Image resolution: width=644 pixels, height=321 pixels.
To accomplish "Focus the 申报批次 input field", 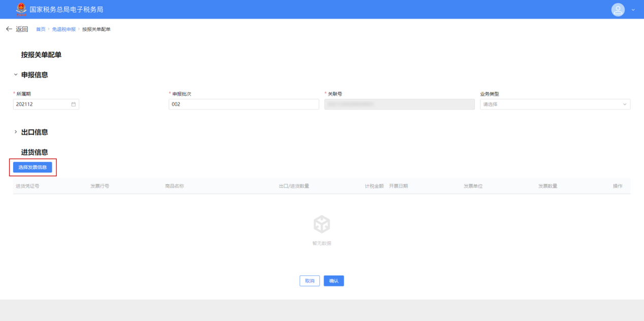I will pyautogui.click(x=244, y=104).
